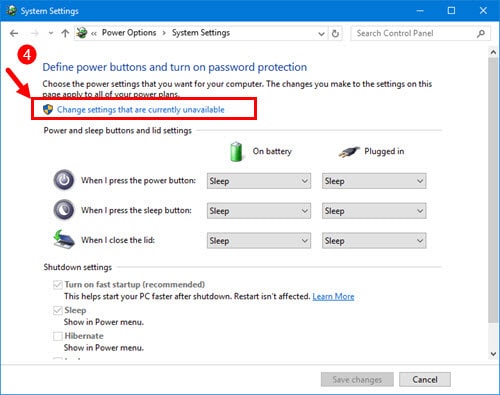Screen dimensions: 500x395
Task: Open Power Options breadcrumb
Action: click(x=129, y=33)
